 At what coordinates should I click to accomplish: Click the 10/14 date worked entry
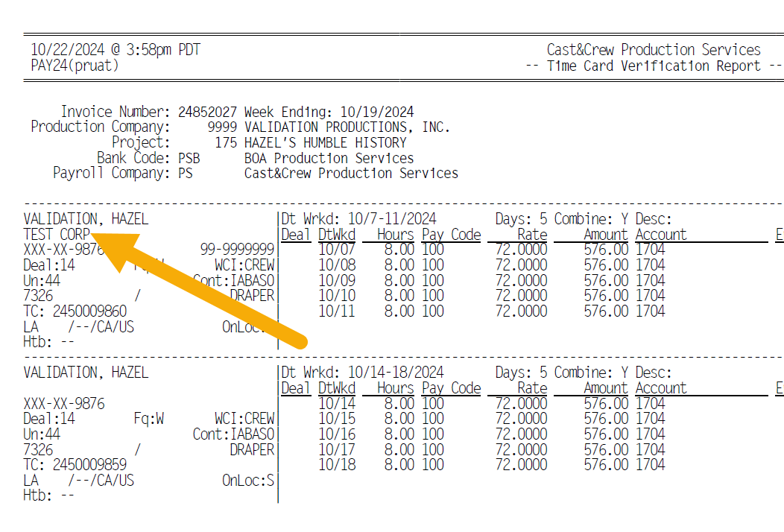337,403
